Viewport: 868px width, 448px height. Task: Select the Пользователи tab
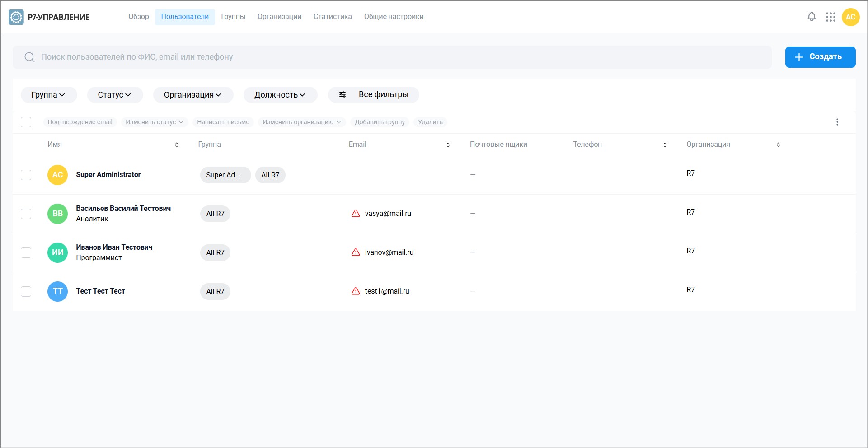185,17
